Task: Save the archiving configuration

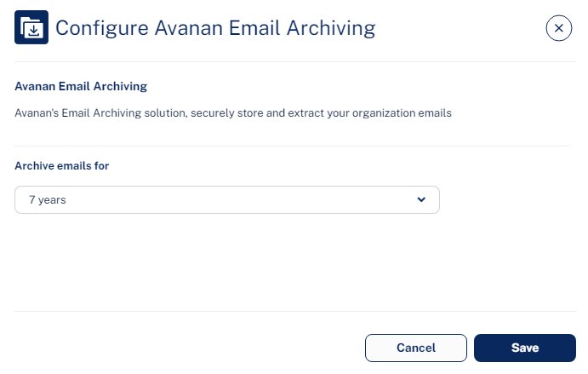Action: 525,348
